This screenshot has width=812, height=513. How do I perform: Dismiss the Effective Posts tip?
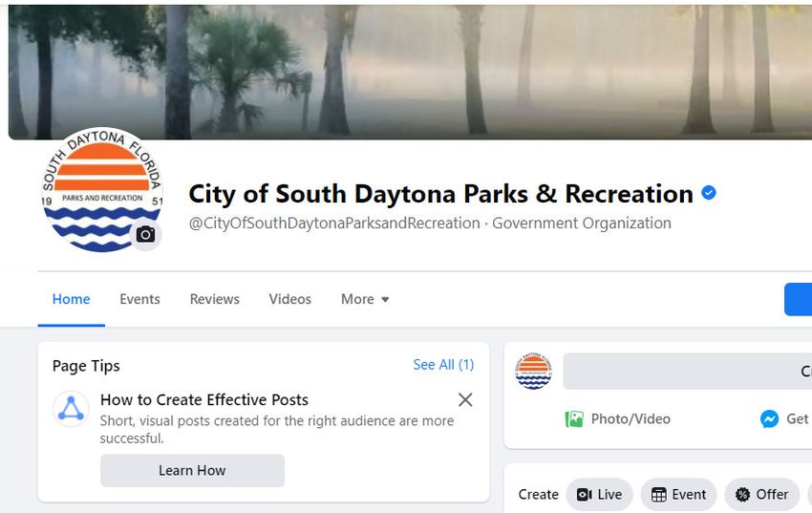click(465, 399)
